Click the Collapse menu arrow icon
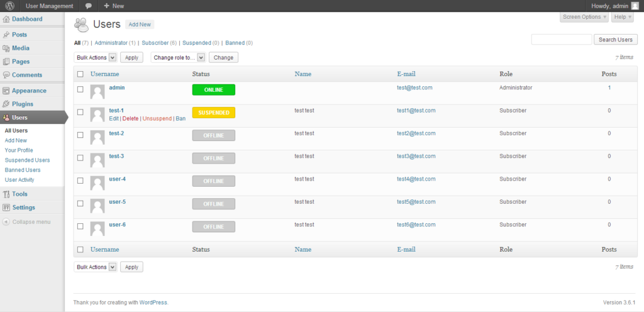 (x=6, y=221)
